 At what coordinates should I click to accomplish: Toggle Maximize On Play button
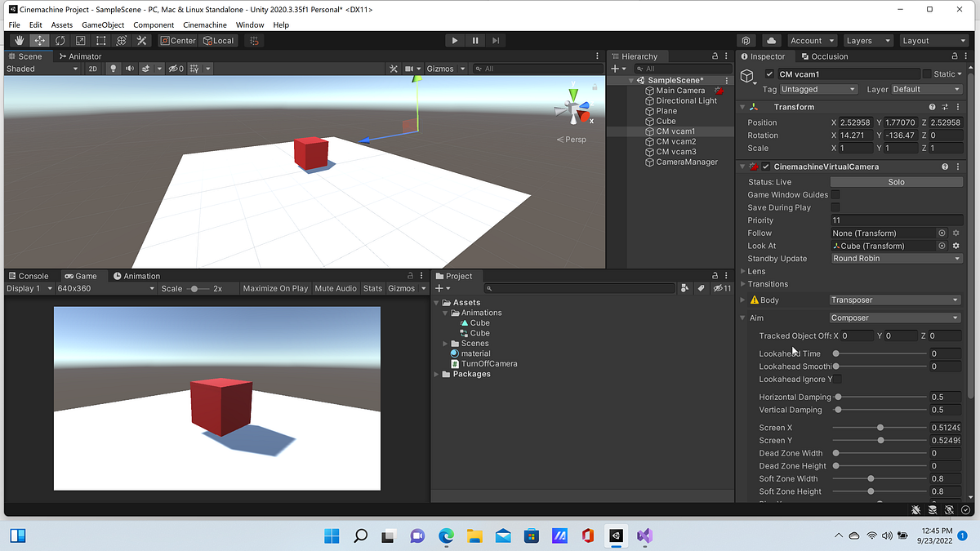tap(275, 288)
